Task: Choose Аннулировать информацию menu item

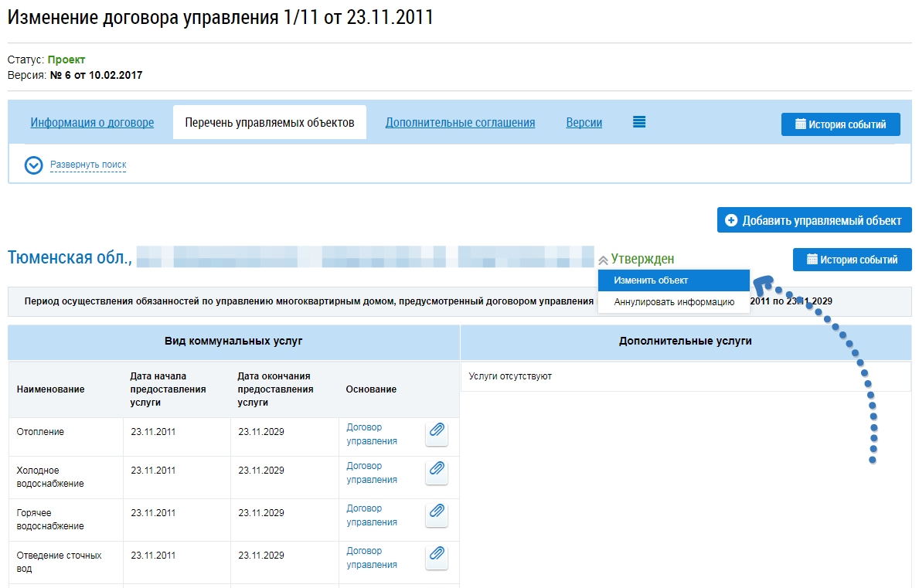Action: click(674, 302)
